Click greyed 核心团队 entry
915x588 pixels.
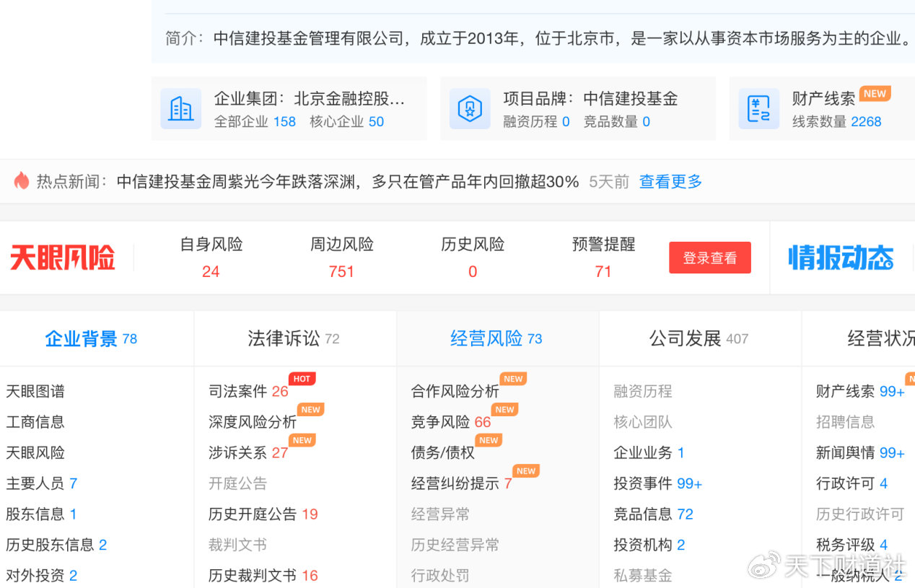click(643, 422)
